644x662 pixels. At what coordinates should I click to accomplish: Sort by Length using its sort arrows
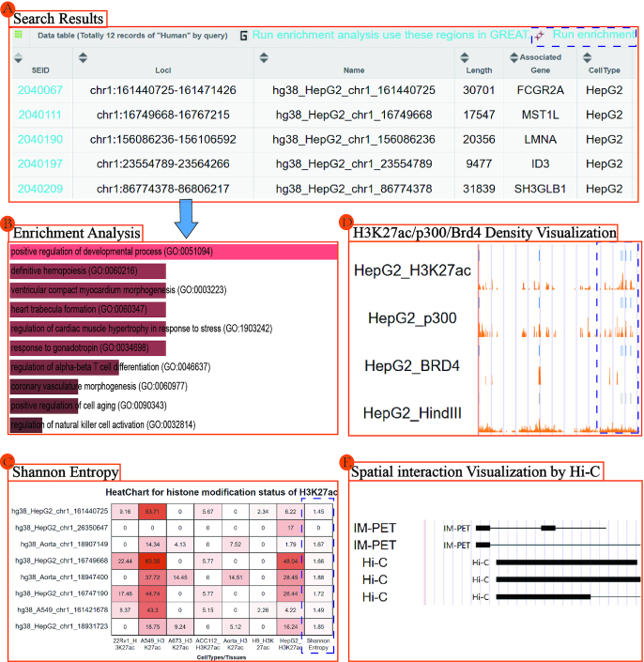468,58
